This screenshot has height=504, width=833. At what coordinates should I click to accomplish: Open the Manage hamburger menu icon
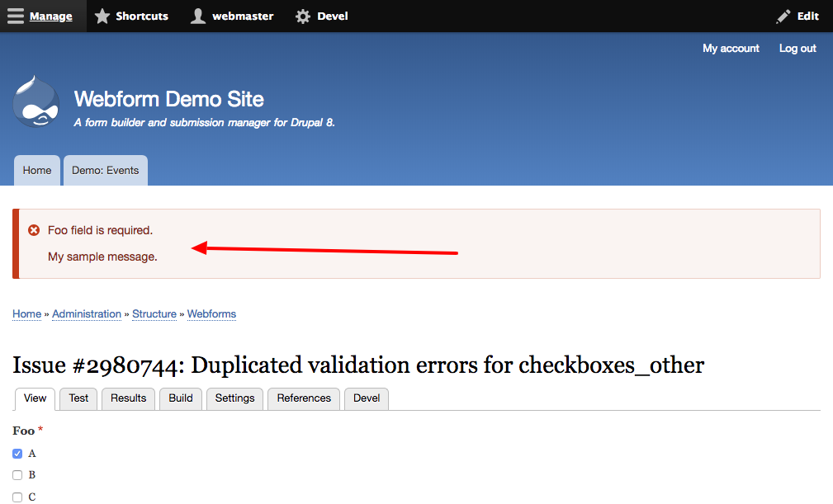point(15,16)
